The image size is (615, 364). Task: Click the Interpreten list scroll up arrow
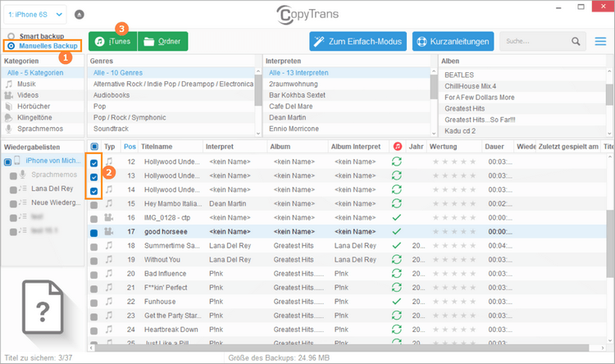click(x=434, y=71)
